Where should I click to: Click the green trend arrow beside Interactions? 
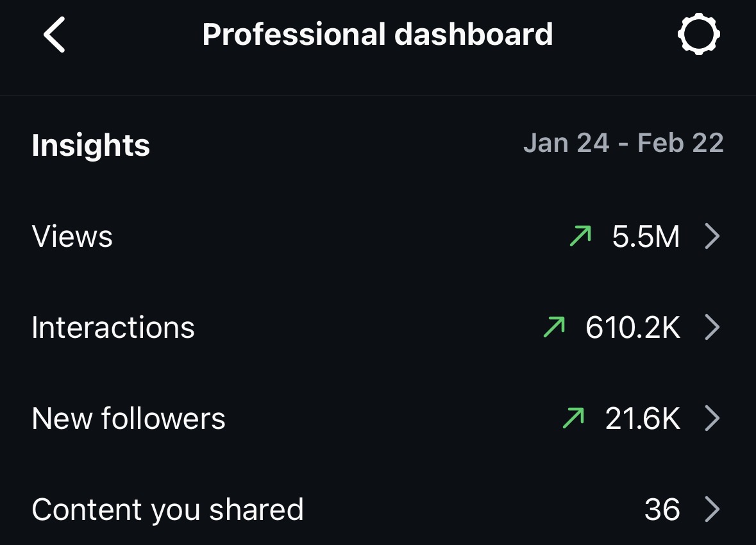pos(553,328)
